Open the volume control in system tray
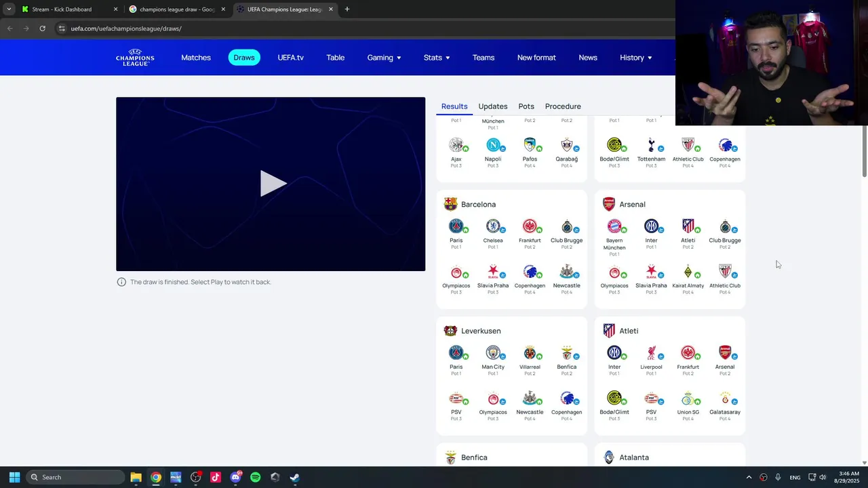868x488 pixels. click(823, 477)
